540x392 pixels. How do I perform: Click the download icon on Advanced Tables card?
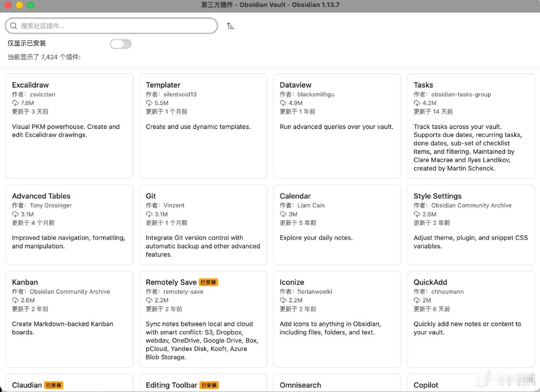(15, 214)
